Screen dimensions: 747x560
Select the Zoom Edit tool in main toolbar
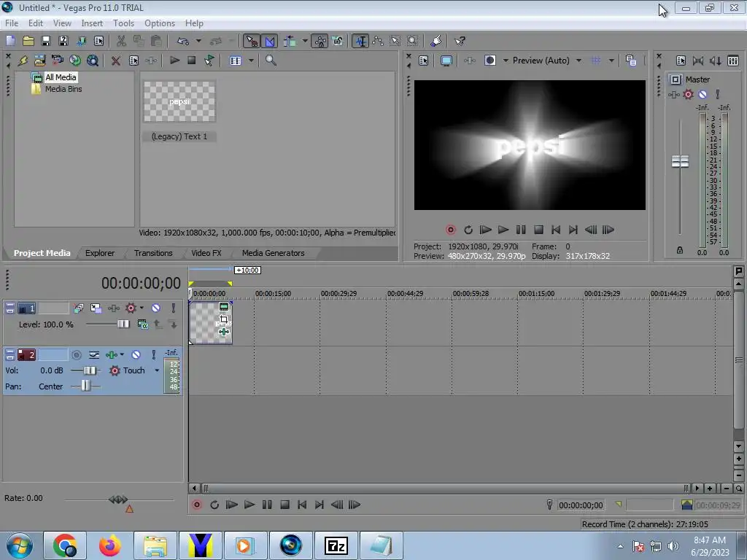pos(413,41)
